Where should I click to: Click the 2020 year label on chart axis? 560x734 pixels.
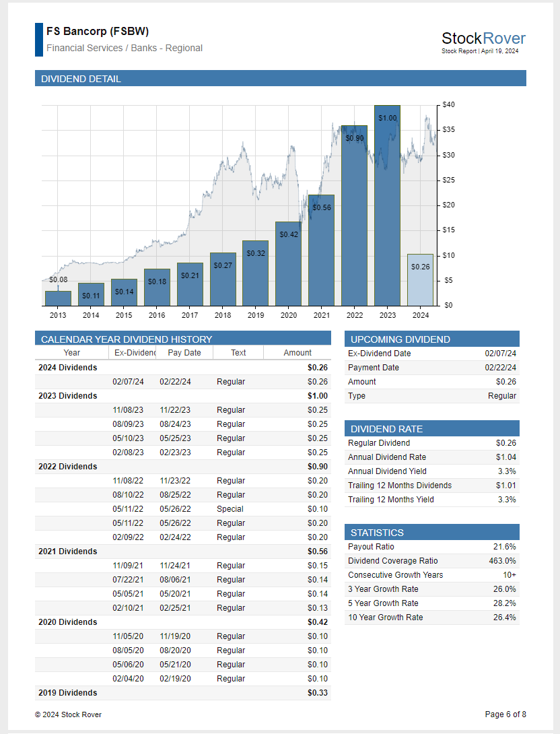click(289, 315)
